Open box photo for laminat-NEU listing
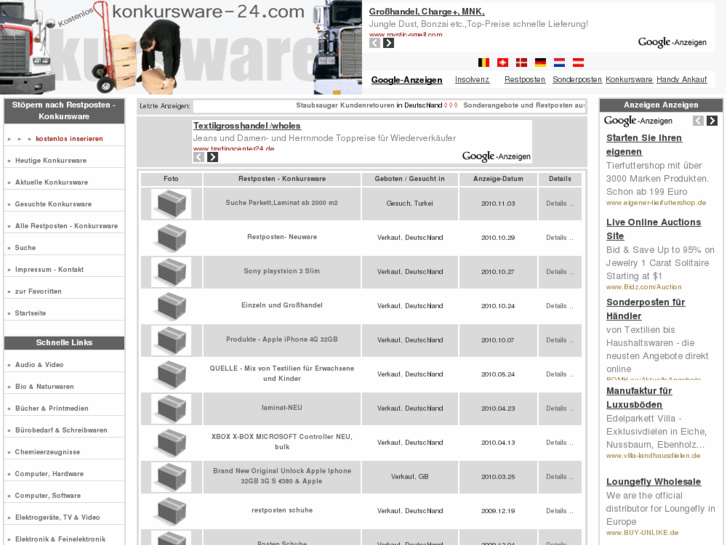Image resolution: width=727 pixels, height=545 pixels. [171, 408]
